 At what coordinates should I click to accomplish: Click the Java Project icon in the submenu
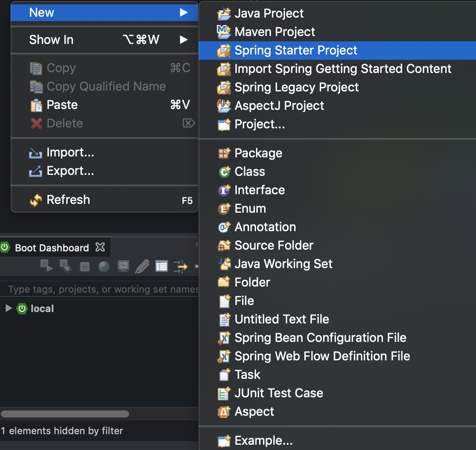tap(224, 14)
